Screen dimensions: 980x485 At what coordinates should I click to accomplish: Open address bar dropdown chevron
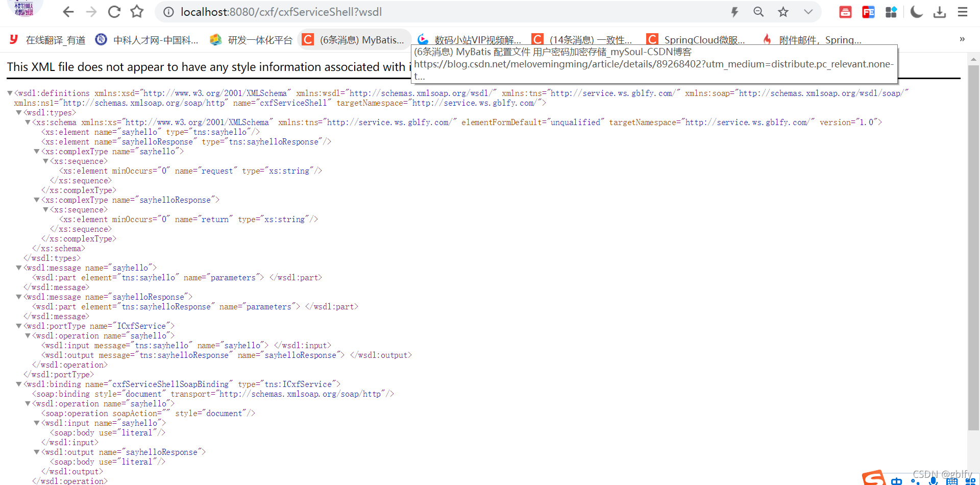[x=808, y=12]
